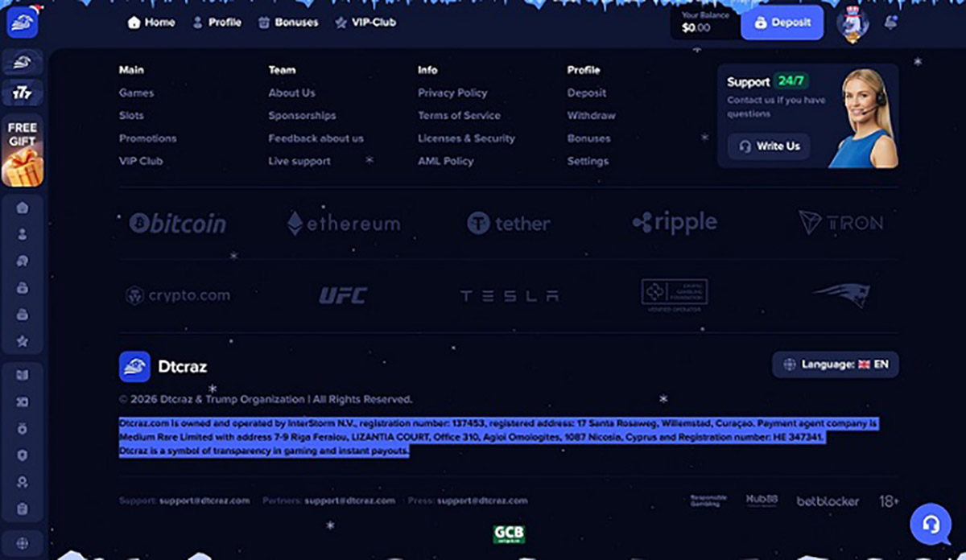966x560 pixels.
Task: Open the Licenses & Security link
Action: tap(466, 138)
